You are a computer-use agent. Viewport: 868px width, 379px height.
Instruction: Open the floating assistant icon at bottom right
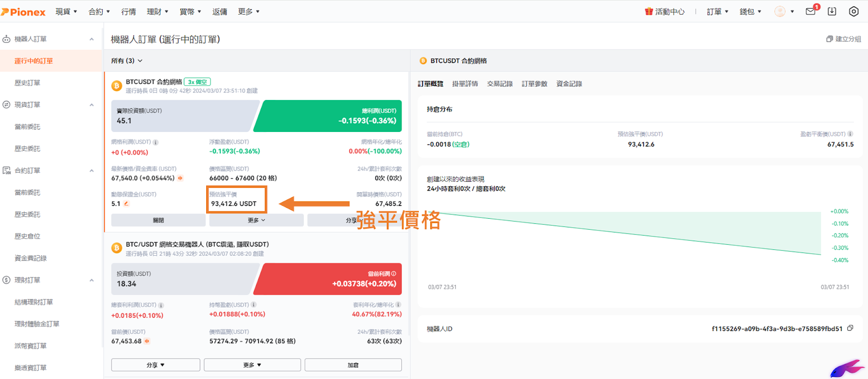[x=847, y=368]
